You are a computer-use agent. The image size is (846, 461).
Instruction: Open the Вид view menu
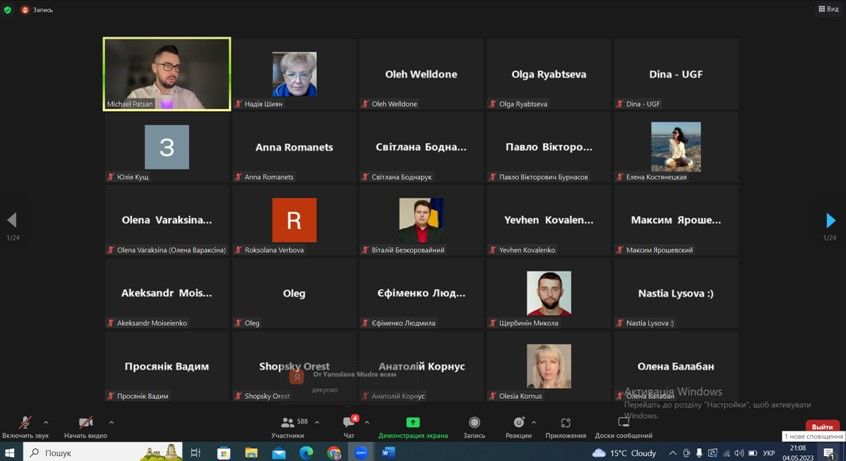(828, 9)
